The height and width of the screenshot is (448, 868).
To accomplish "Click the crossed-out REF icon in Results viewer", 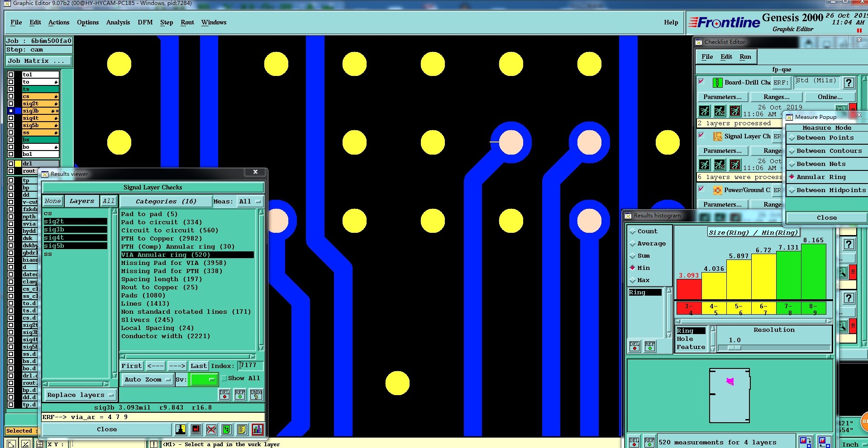I will (x=211, y=429).
